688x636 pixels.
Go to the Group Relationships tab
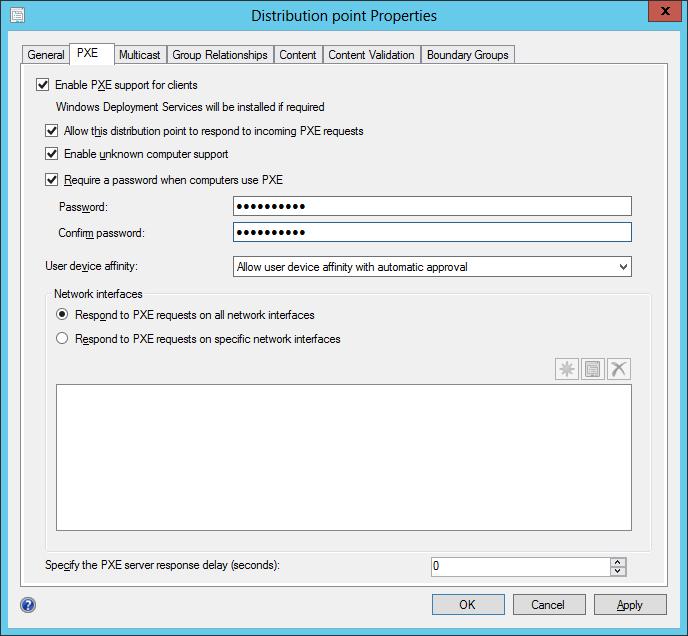pyautogui.click(x=220, y=55)
